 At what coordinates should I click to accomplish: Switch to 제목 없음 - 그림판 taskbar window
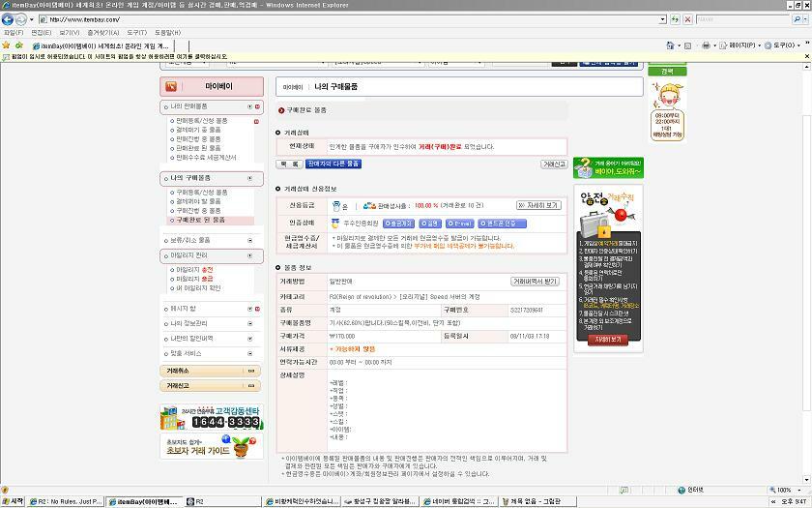pyautogui.click(x=537, y=502)
